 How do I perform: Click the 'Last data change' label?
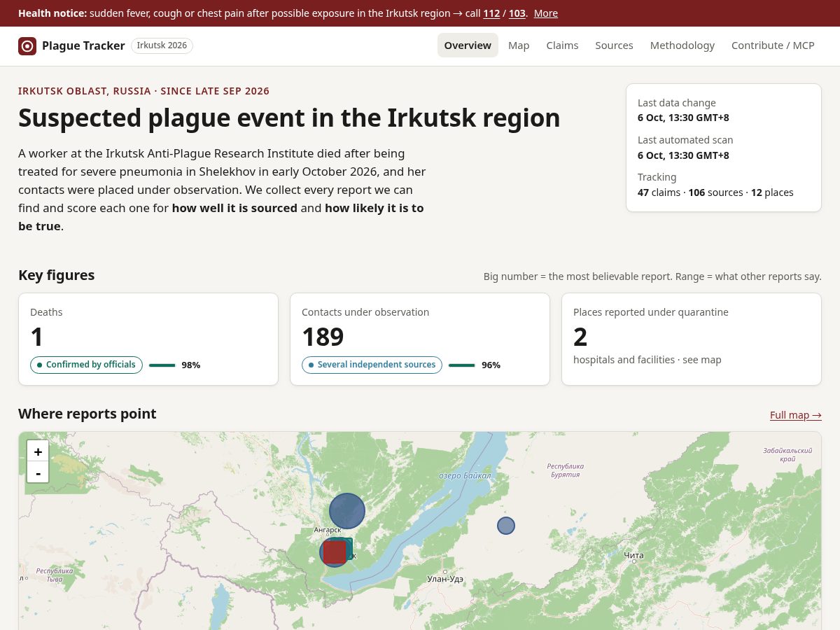(677, 103)
